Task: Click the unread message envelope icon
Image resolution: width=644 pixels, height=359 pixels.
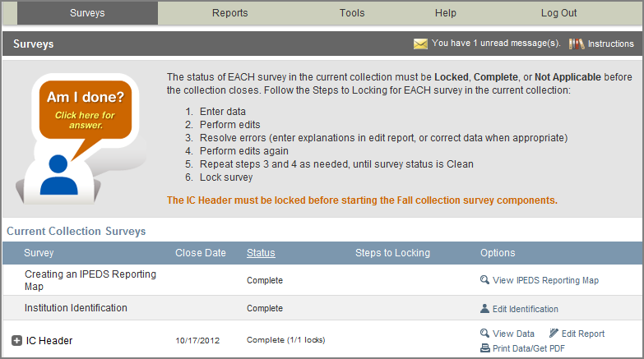Action: coord(420,44)
